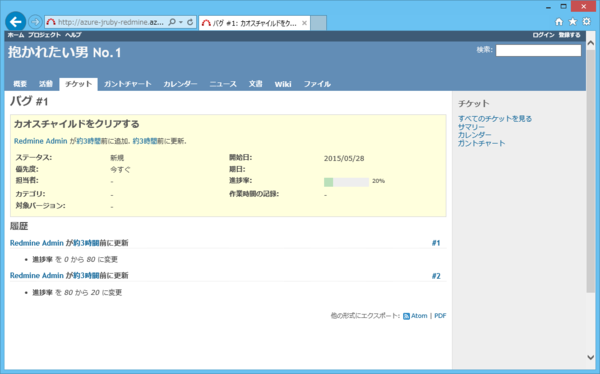The image size is (600, 374).
Task: Click the Atom export link
Action: pos(419,316)
